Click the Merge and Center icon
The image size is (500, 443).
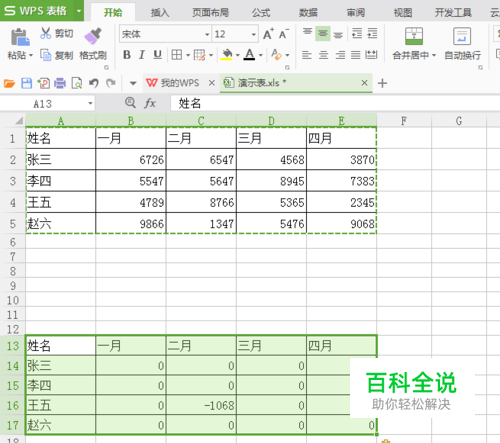click(414, 36)
